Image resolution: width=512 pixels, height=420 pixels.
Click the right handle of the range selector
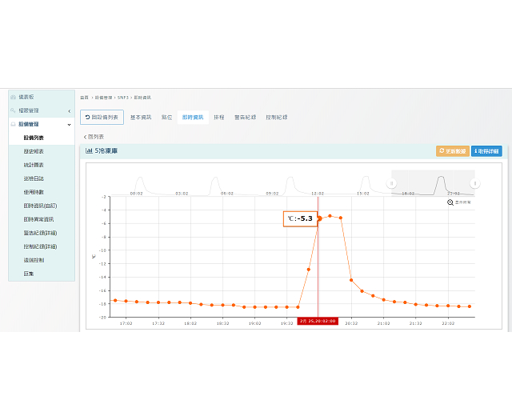click(x=475, y=183)
